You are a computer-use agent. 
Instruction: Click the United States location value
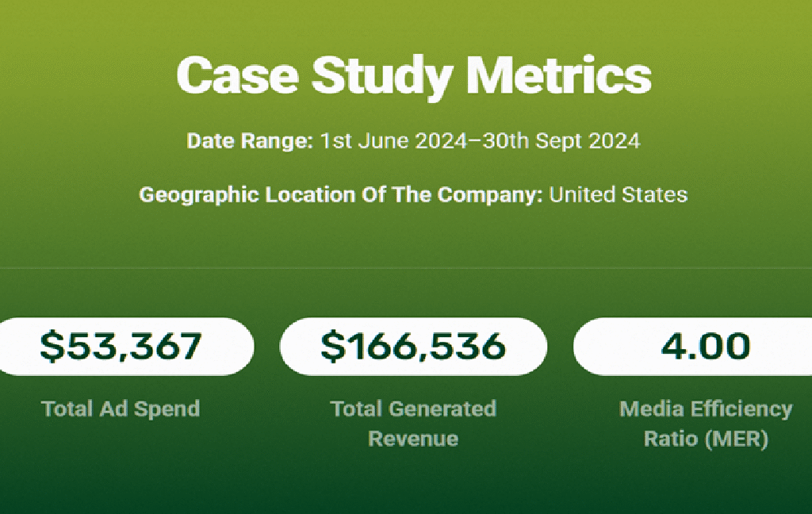618,195
